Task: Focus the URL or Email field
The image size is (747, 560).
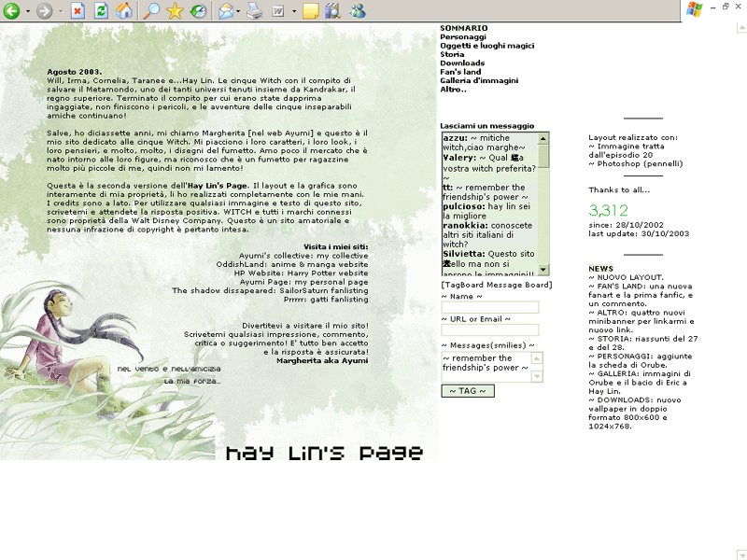Action: pyautogui.click(x=490, y=330)
